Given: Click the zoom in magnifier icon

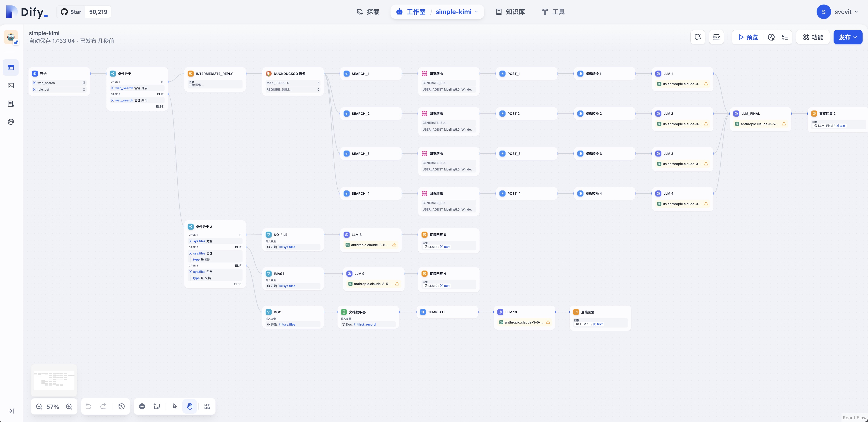Looking at the screenshot, I should tap(69, 407).
